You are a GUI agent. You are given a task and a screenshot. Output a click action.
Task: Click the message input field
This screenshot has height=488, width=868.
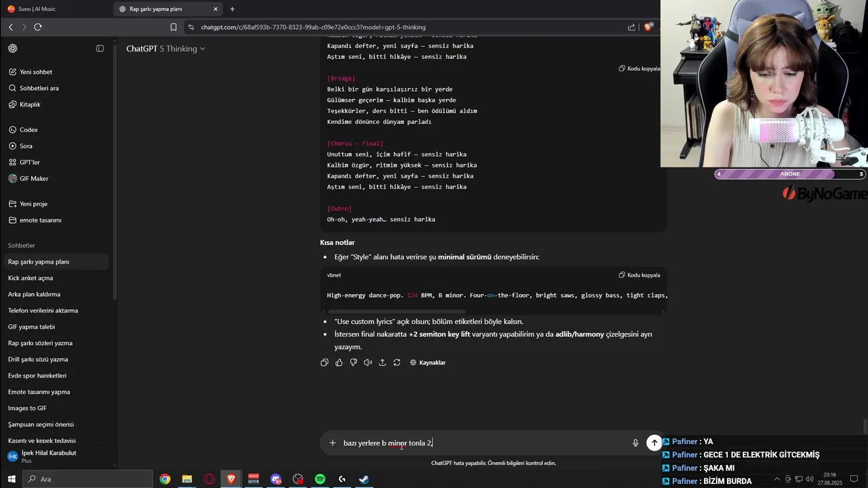click(485, 443)
